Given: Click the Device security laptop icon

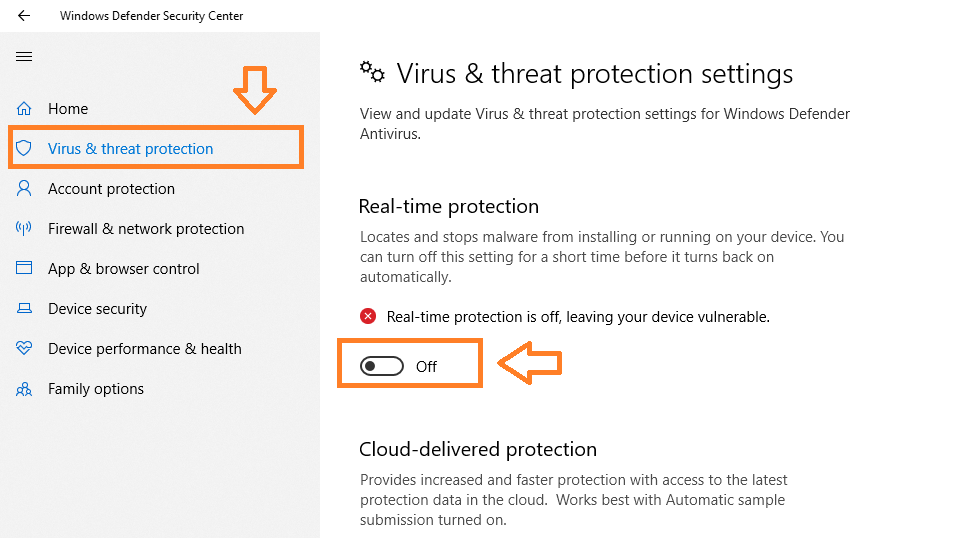Looking at the screenshot, I should 24,309.
